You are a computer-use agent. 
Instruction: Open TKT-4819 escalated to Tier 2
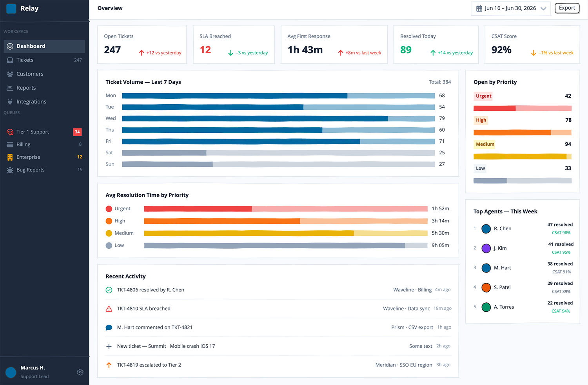(x=278, y=365)
